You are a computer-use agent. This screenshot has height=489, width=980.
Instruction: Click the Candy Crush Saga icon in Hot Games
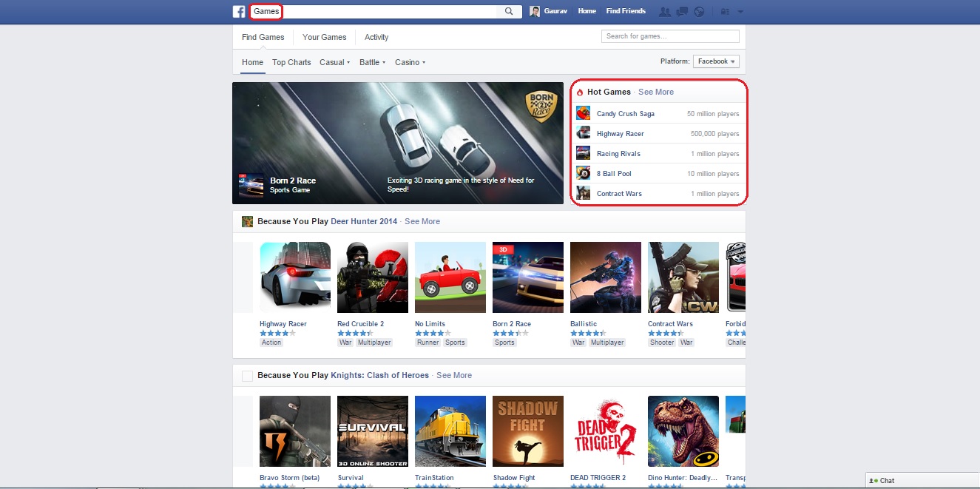(584, 114)
